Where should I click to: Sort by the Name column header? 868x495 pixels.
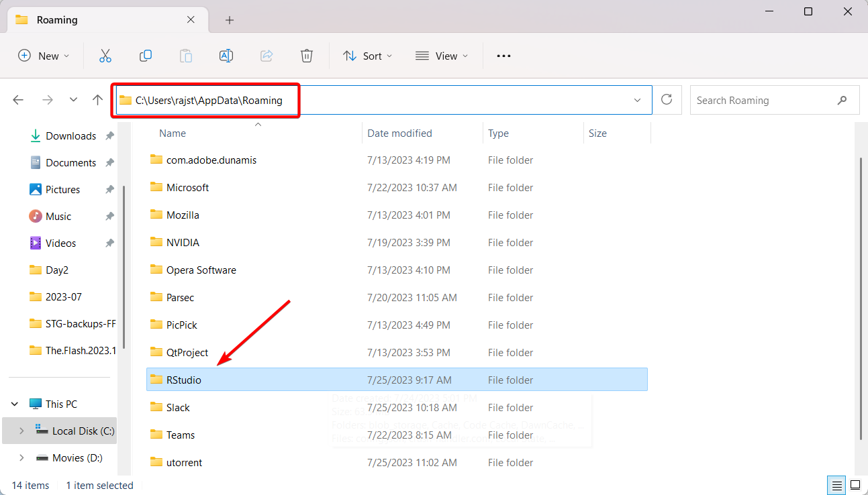[x=173, y=133]
